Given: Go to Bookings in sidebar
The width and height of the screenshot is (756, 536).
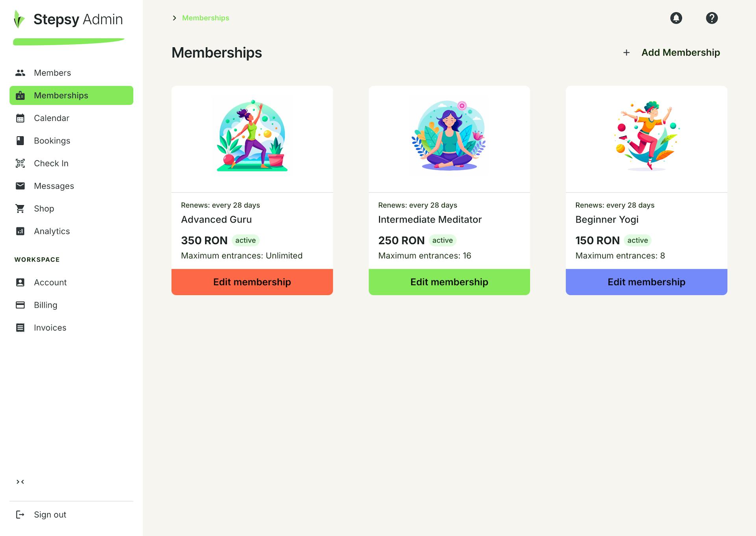Looking at the screenshot, I should (52, 141).
